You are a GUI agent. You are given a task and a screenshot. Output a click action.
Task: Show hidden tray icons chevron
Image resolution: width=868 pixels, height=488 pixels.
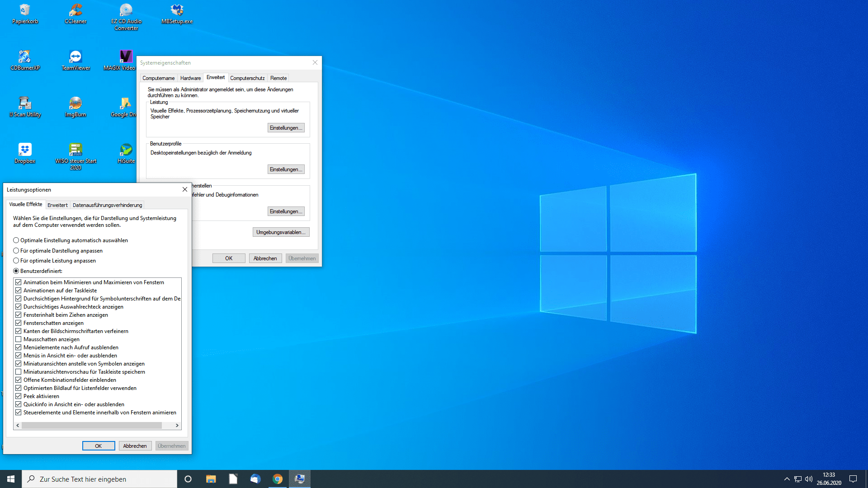click(x=787, y=479)
